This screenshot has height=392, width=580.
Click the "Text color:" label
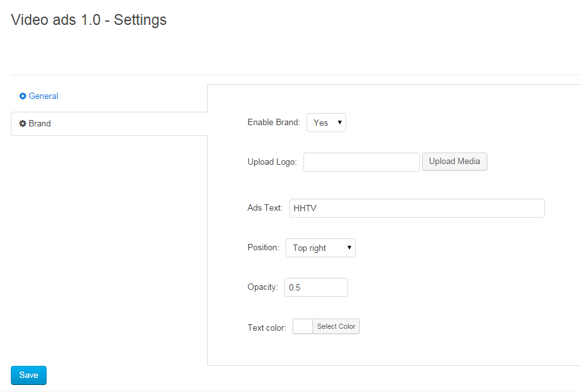[266, 328]
